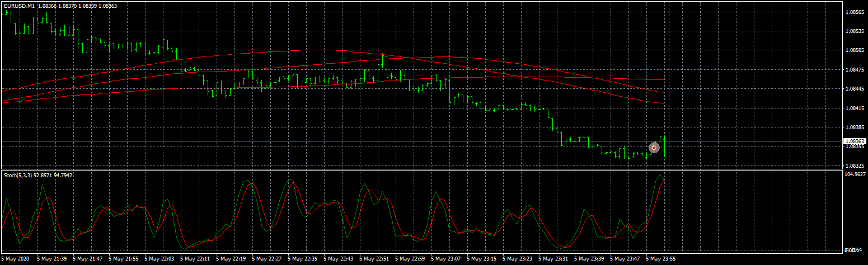Select the current price label 1.08363
The height and width of the screenshot is (265, 868).
[x=856, y=141]
